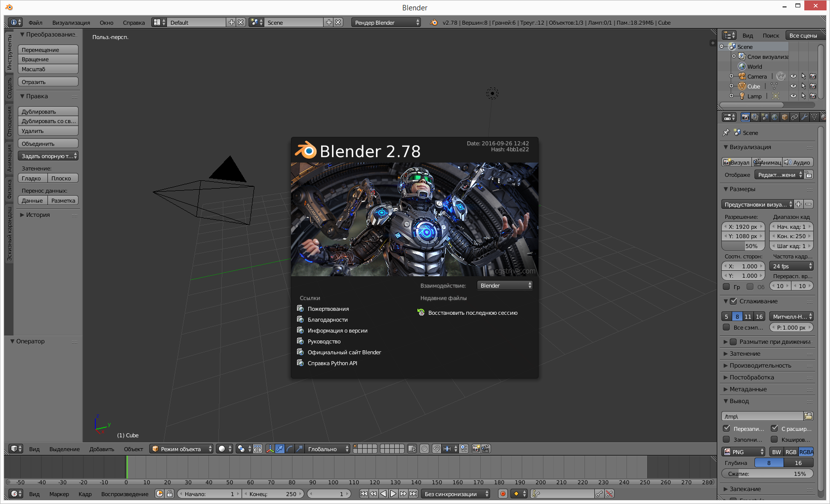
Task: Open the Scene properties tab icon
Action: click(765, 117)
